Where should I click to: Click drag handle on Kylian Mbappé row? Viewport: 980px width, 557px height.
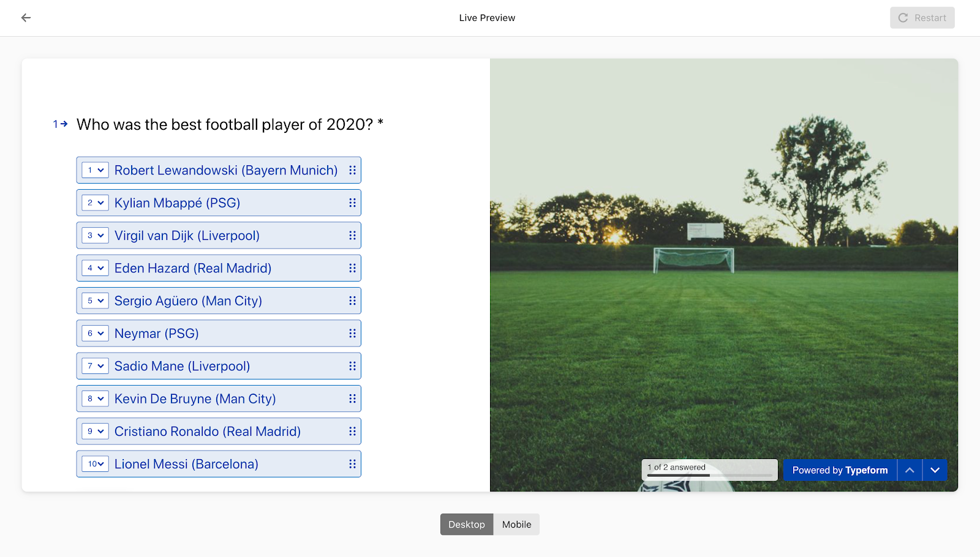(352, 203)
